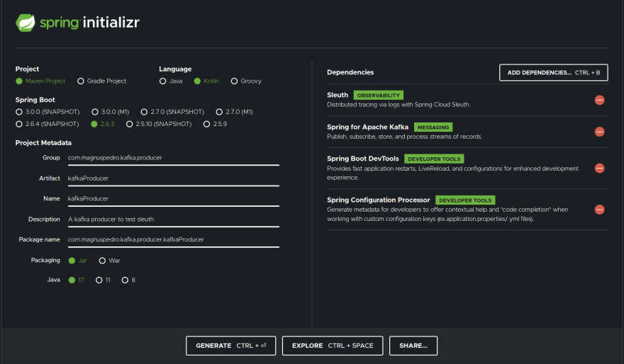The image size is (624, 364).
Task: Pick Java version 8
Action: pos(128,280)
